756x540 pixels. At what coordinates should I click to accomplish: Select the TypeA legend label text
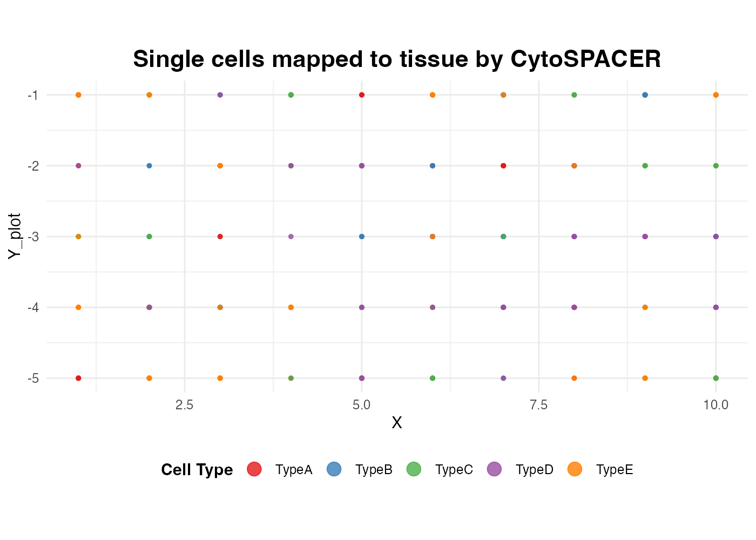point(294,470)
